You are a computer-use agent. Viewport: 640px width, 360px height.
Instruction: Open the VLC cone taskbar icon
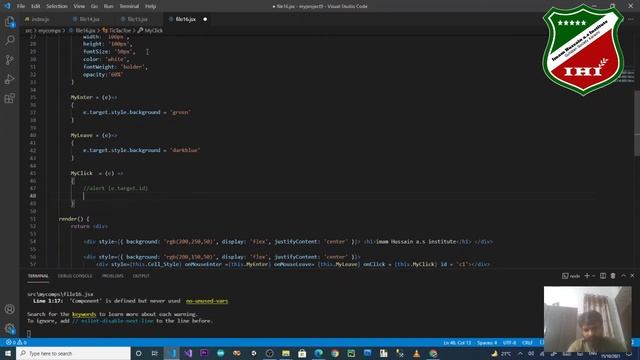416,353
